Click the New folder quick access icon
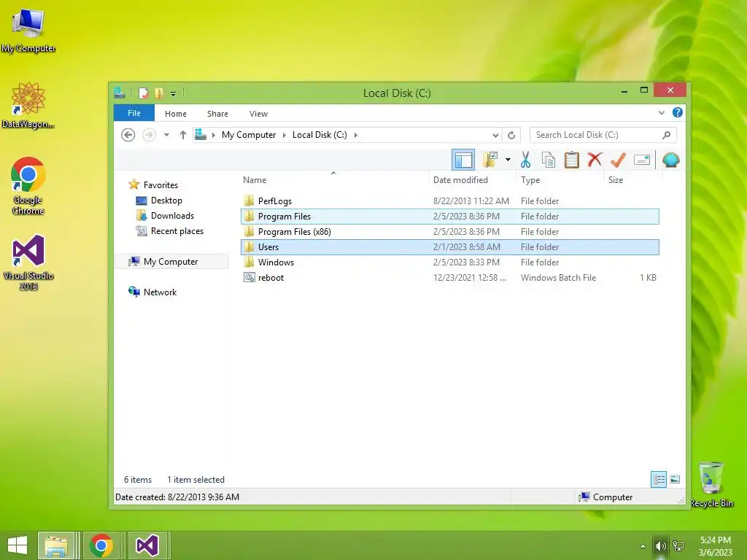Image resolution: width=747 pixels, height=560 pixels. (x=159, y=93)
